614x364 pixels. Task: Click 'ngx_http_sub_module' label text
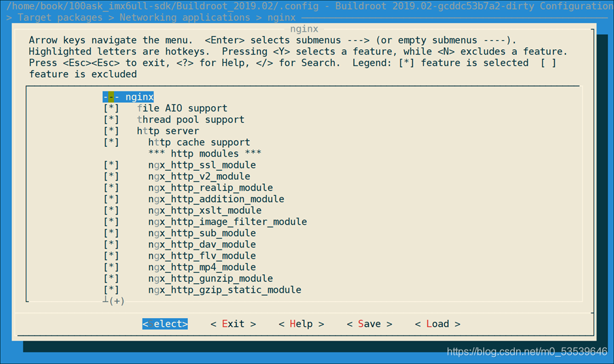pyautogui.click(x=202, y=233)
